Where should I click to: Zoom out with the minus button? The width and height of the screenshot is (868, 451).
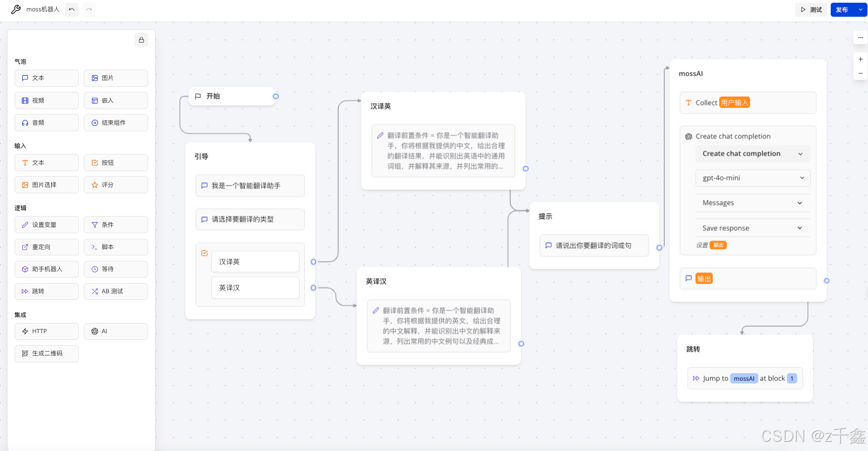[x=860, y=73]
